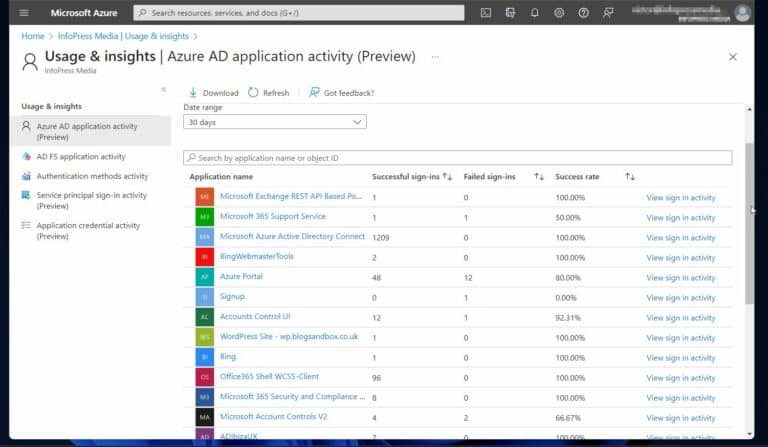Click the scrollbar up arrow
768x447 pixels.
point(749,109)
